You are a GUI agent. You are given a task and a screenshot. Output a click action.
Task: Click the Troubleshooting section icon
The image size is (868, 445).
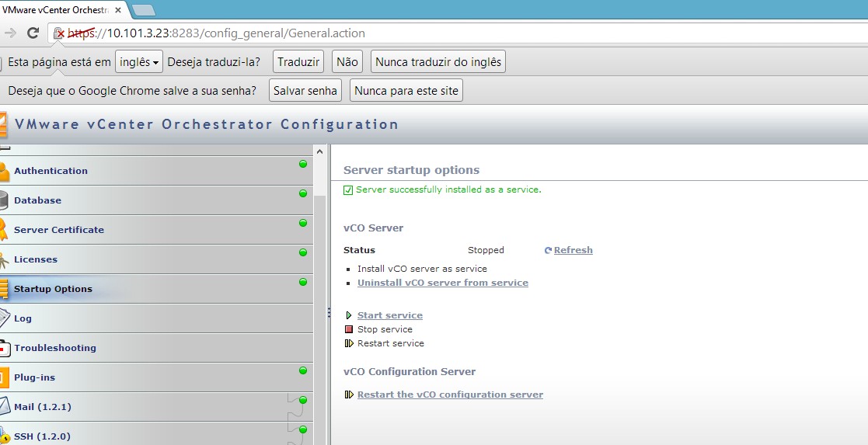pos(4,348)
